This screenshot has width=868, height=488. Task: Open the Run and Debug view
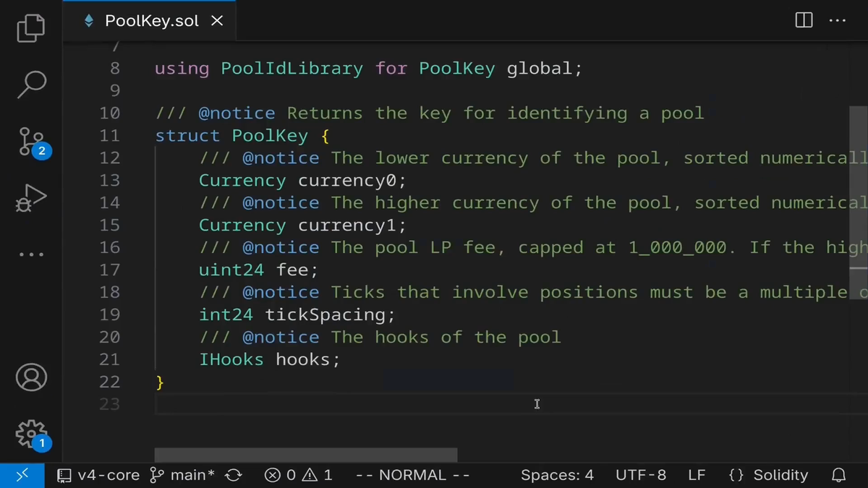(31, 198)
